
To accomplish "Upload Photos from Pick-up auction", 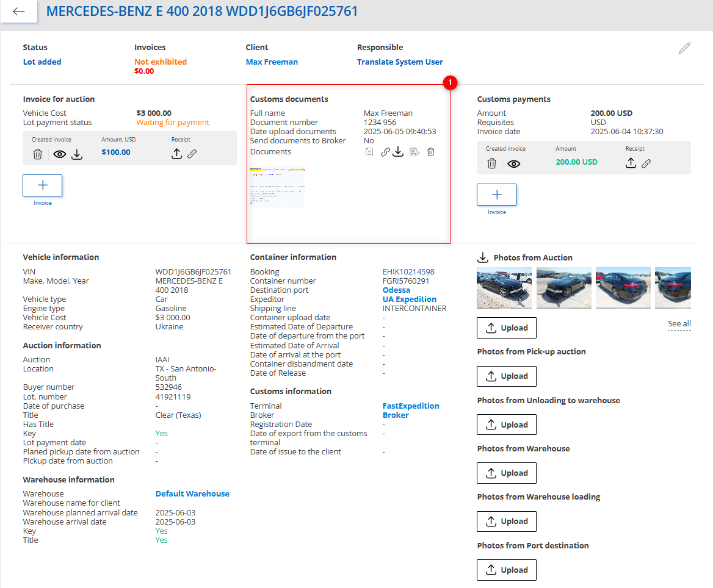I will [x=507, y=376].
